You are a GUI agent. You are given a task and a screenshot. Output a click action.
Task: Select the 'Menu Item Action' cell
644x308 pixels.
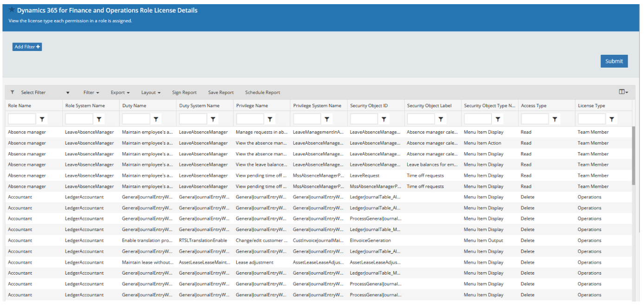pyautogui.click(x=489, y=143)
